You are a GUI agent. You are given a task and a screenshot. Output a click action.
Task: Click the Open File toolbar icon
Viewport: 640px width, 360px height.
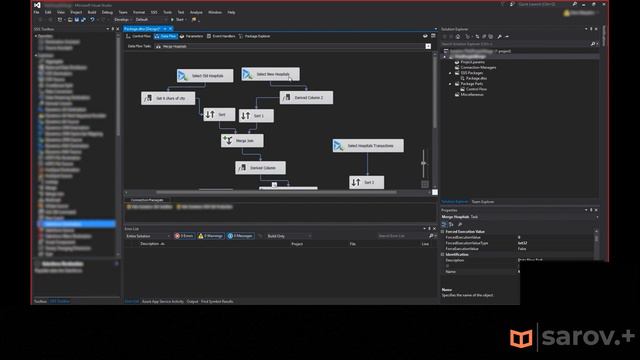pos(70,20)
